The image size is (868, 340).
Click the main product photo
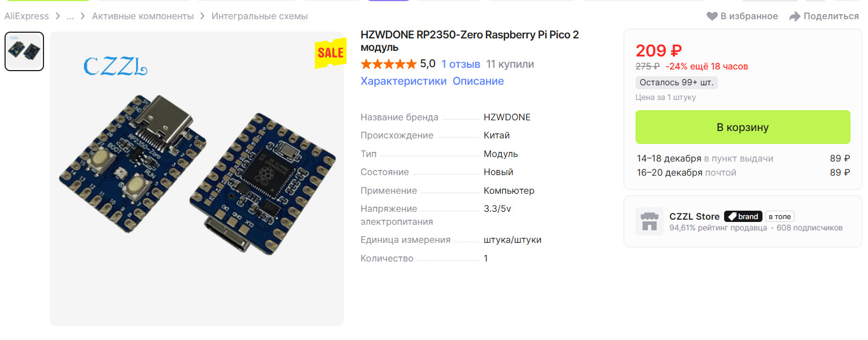196,178
